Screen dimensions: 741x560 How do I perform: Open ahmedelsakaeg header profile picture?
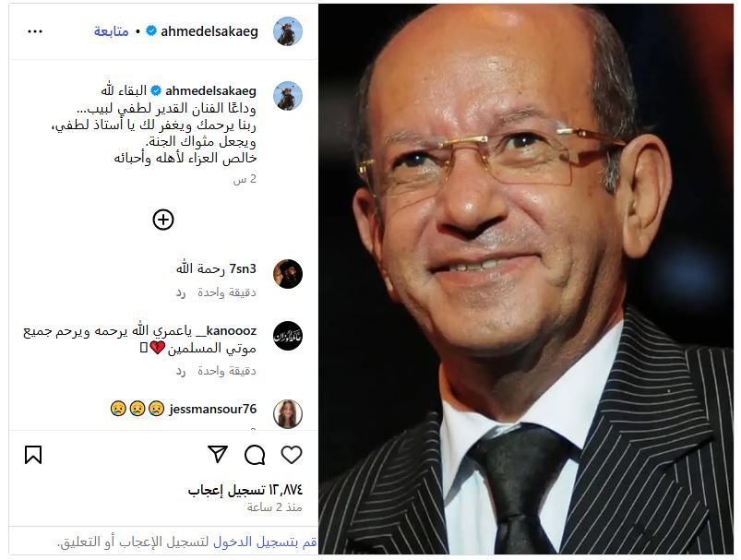pos(288,31)
